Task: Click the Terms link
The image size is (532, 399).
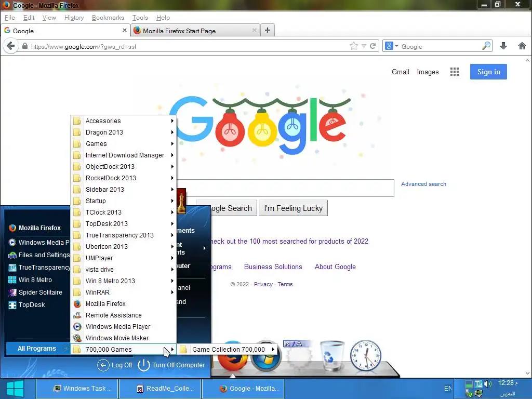Action: [x=285, y=284]
